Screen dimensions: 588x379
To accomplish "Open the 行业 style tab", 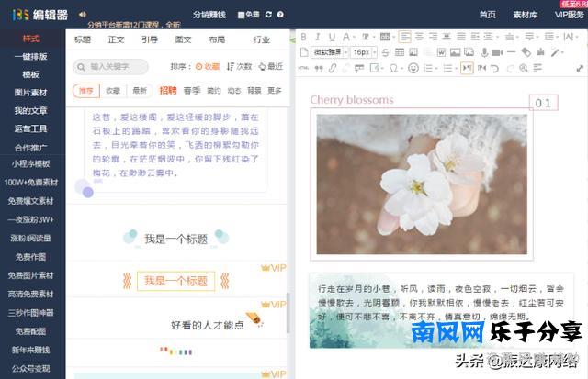I will 262,39.
